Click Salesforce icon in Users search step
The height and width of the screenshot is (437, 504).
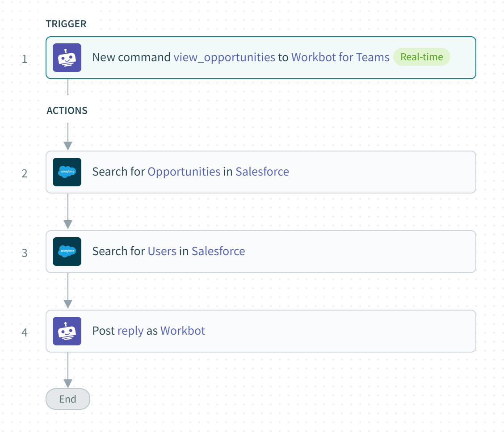pyautogui.click(x=67, y=252)
